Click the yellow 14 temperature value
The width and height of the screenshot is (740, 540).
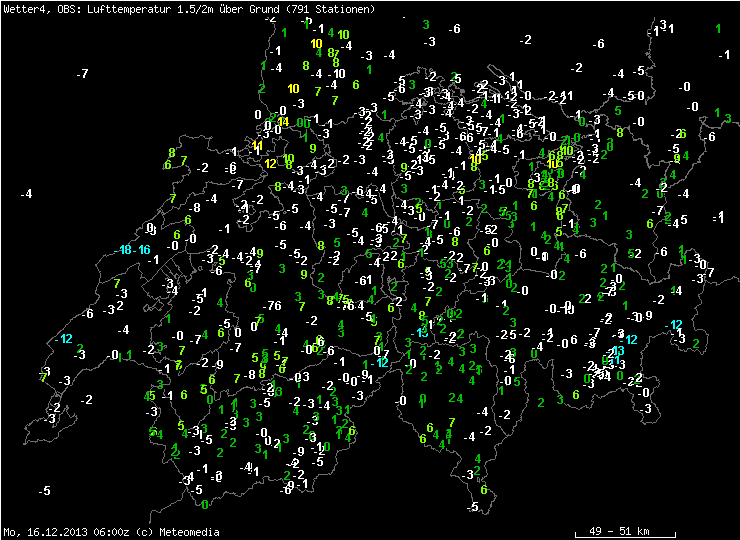tap(283, 122)
